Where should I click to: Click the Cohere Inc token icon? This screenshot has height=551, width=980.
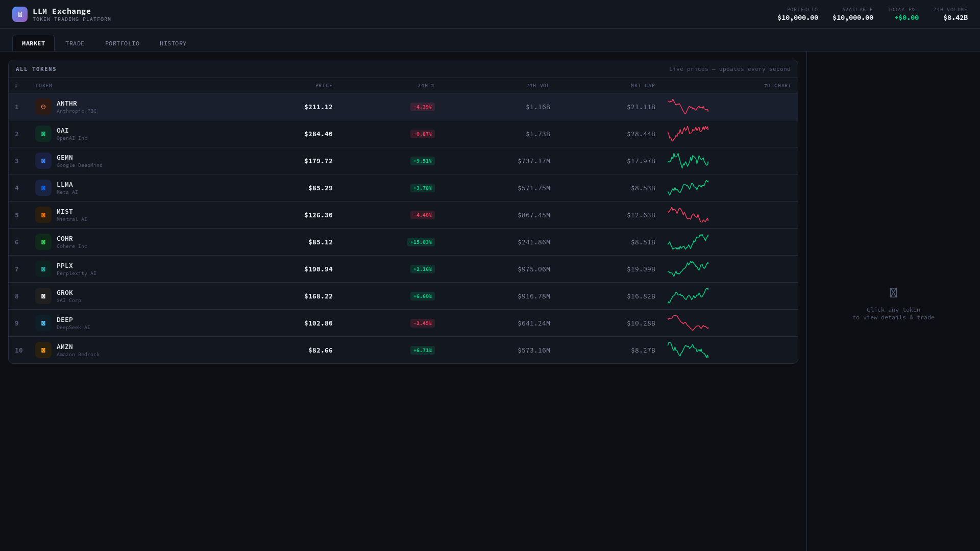43,242
